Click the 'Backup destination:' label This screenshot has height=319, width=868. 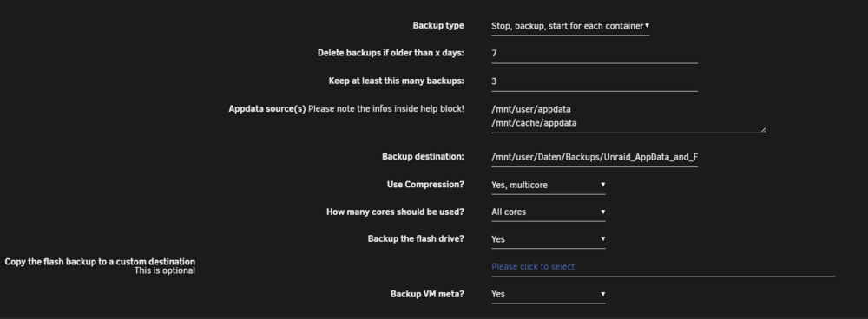point(423,156)
